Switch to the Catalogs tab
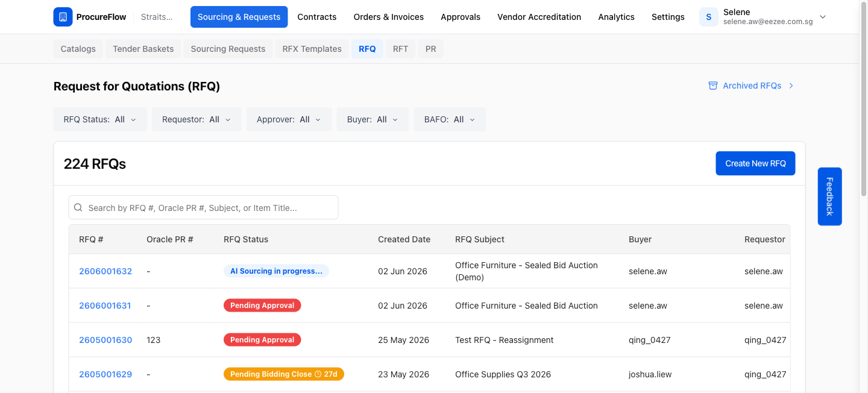 click(x=78, y=49)
